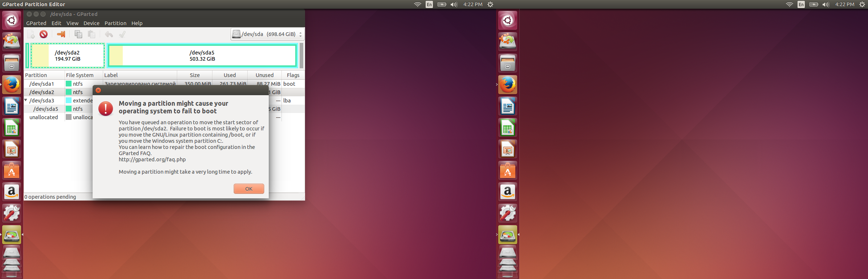Screen dimensions: 868x279
Task: Open the Partition menu
Action: pyautogui.click(x=115, y=23)
